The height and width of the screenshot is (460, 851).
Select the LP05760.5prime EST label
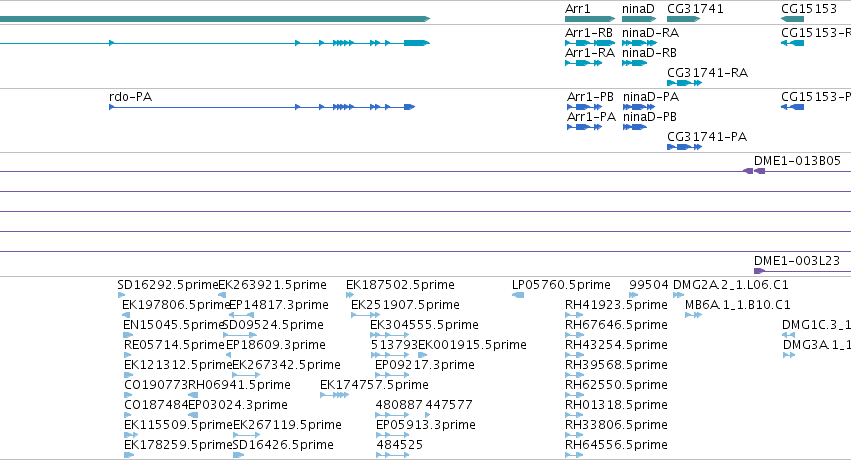click(561, 285)
